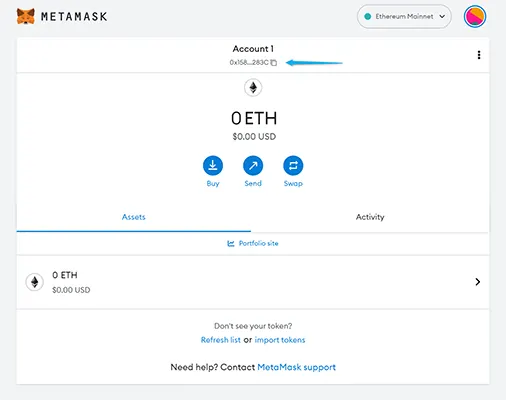Click the Swap icon button
506x400 pixels.
293,165
